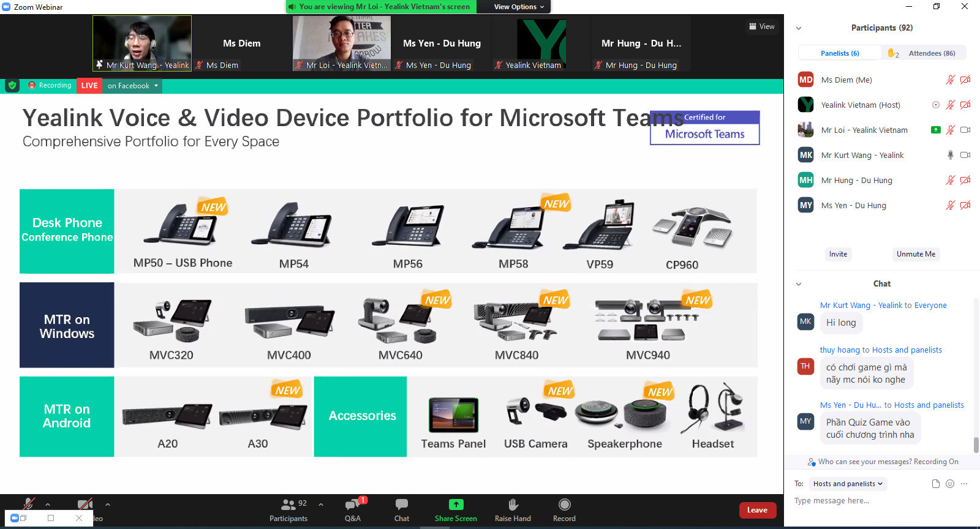980x529 pixels.
Task: Click the red Leave button
Action: tap(757, 510)
